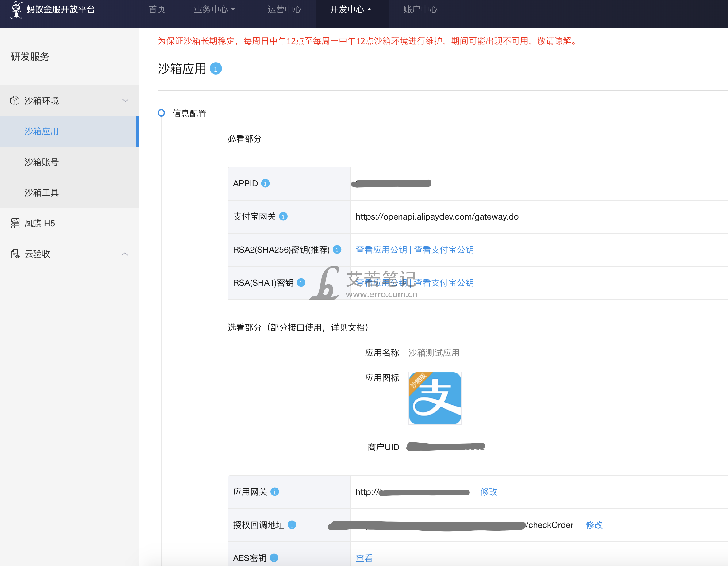Click the 沙箱环境 cube icon
The image size is (728, 566).
(x=15, y=100)
